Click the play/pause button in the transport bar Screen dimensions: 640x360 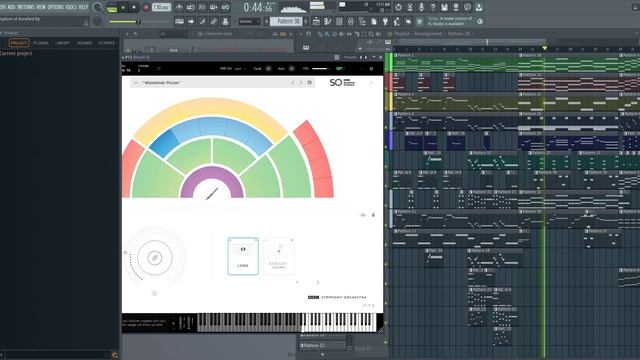pyautogui.click(x=123, y=7)
